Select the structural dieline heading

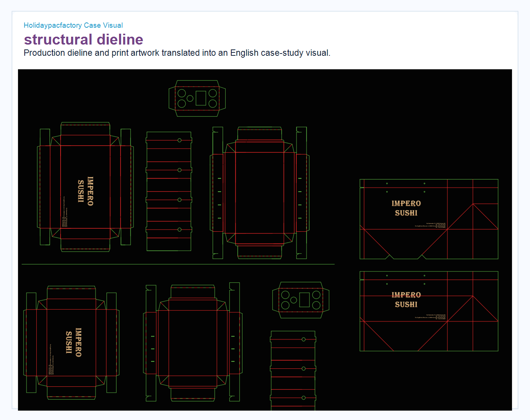[83, 39]
